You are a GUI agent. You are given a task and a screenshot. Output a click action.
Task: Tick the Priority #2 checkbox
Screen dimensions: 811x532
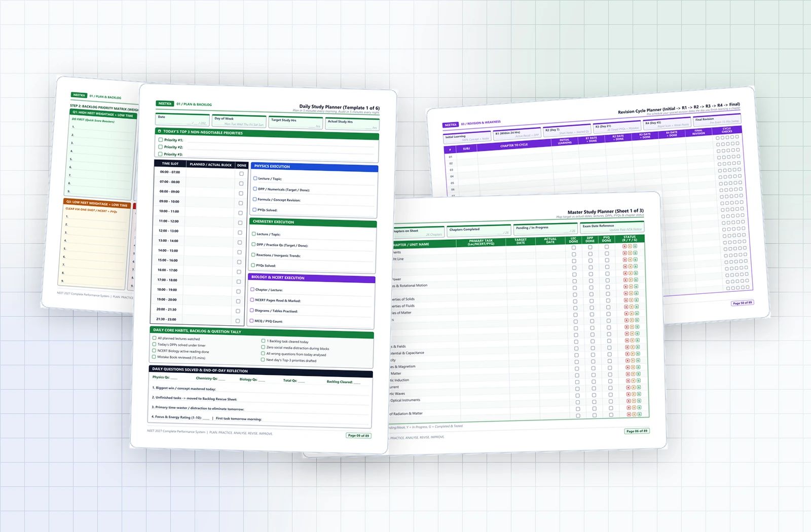[161, 147]
